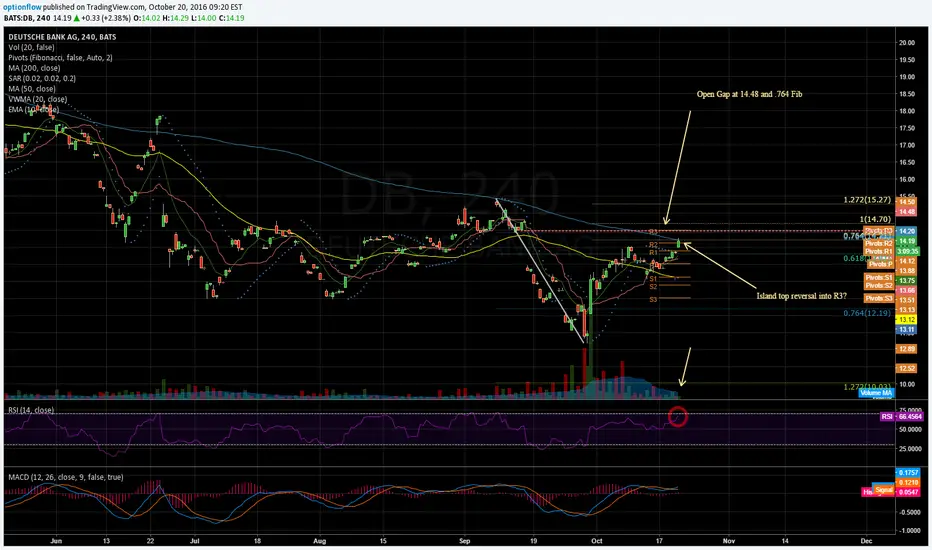
Task: Click the Pivots:P axis label
Action: click(880, 263)
